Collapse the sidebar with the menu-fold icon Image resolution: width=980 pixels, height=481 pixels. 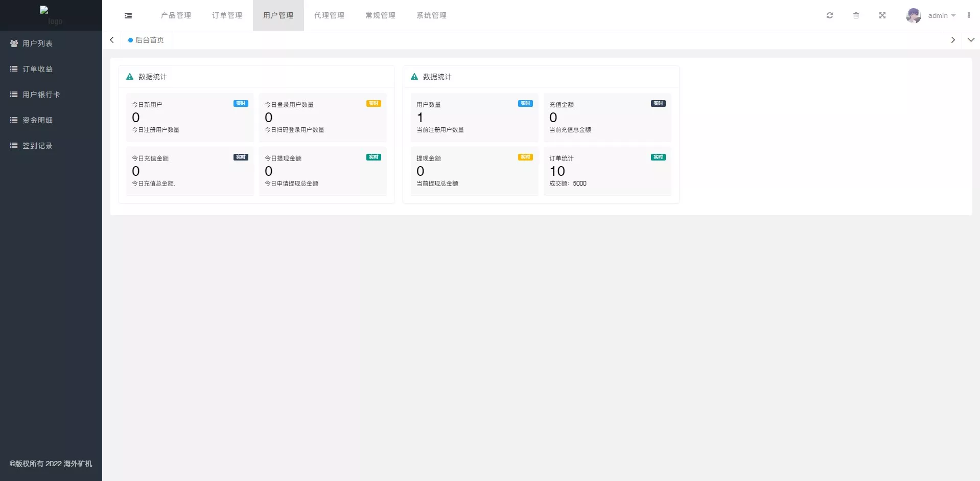128,16
